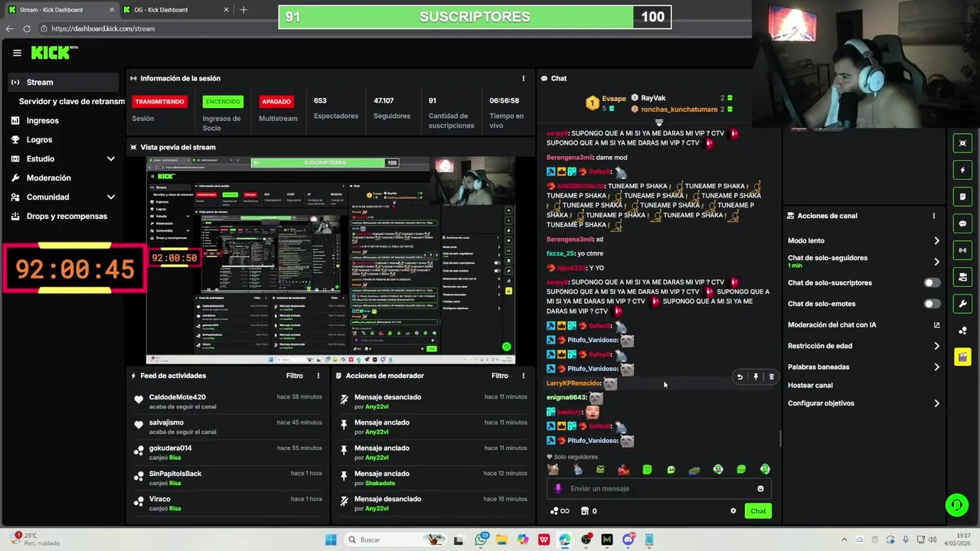Open Filtro in Feed de actividades

click(295, 376)
